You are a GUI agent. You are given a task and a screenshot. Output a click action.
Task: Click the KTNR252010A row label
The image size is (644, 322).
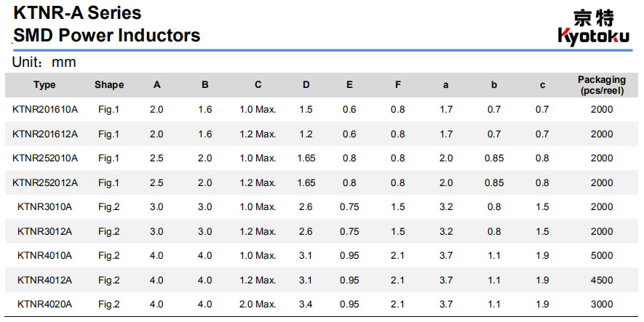tap(45, 158)
